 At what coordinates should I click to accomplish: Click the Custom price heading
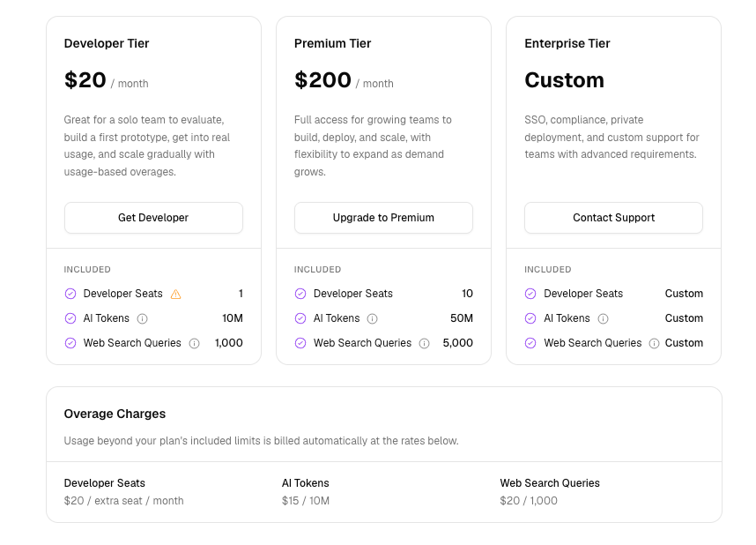[564, 80]
